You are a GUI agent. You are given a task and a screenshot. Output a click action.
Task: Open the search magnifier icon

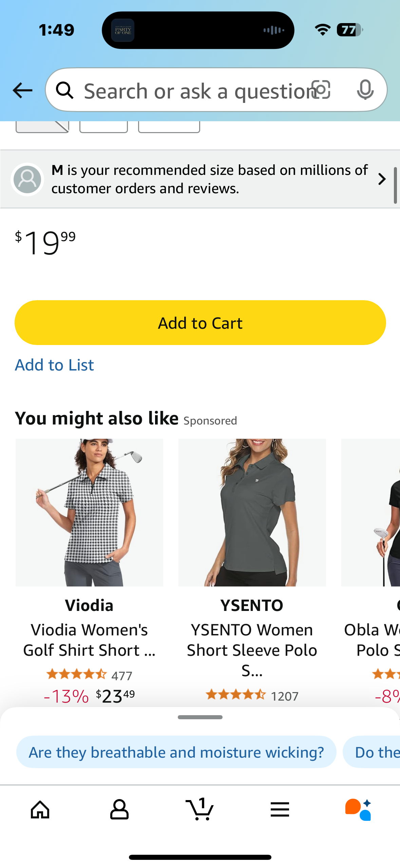coord(65,90)
